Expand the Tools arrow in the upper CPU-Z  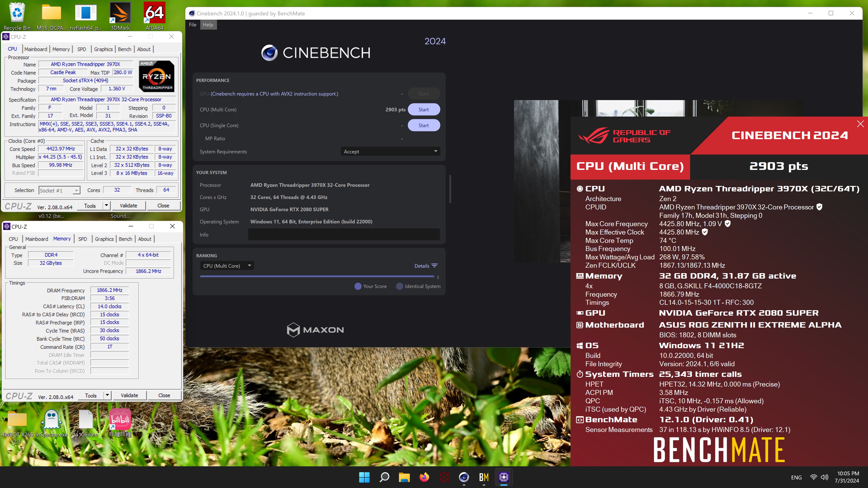click(106, 205)
